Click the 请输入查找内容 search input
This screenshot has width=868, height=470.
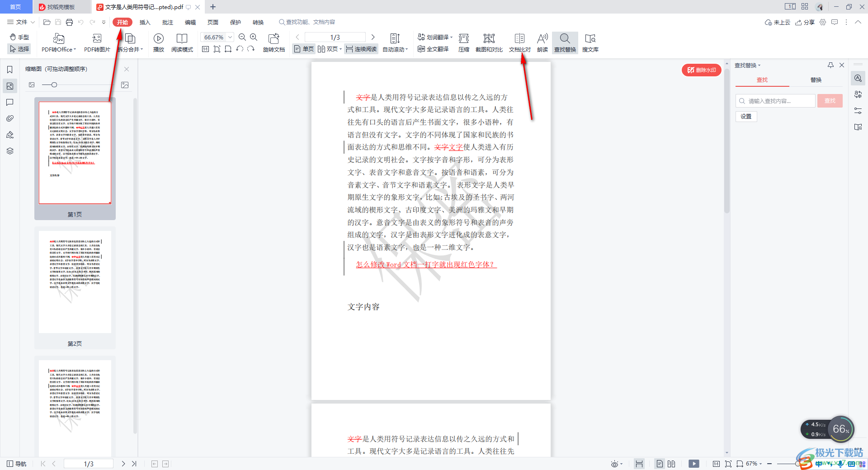pos(775,101)
